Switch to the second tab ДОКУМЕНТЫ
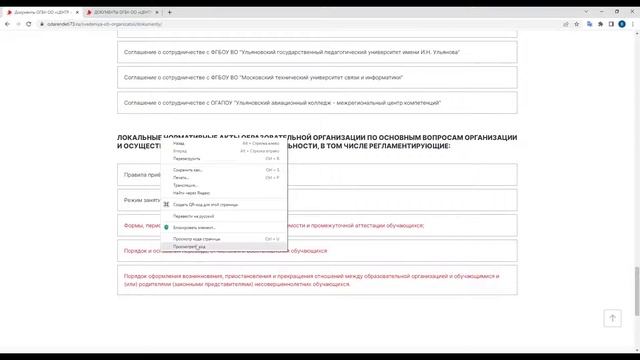 pos(122,12)
